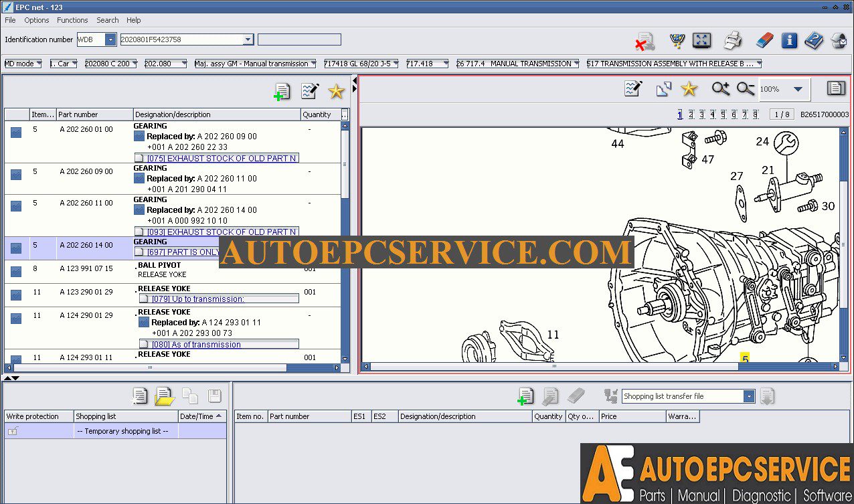This screenshot has width=854, height=504.
Task: Open the WDB prefix dropdown
Action: coord(110,39)
